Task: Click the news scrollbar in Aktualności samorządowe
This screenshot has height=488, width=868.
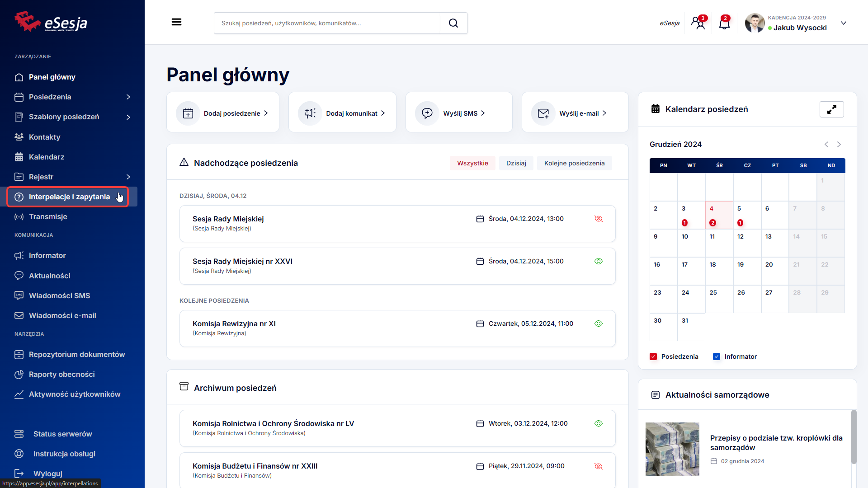Action: (x=854, y=436)
